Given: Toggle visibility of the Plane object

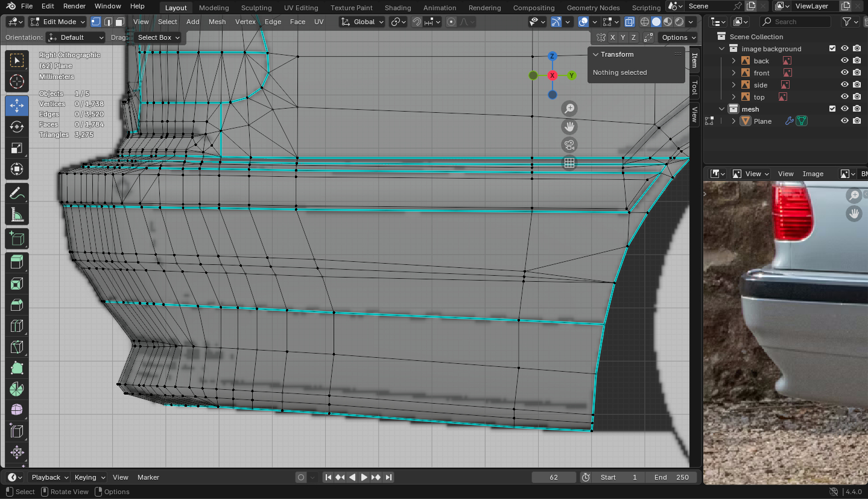Looking at the screenshot, I should click(844, 121).
